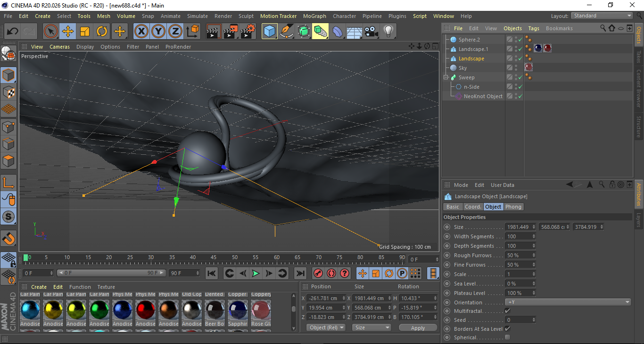Image resolution: width=644 pixels, height=344 pixels.
Task: Open the material Create menu
Action: [x=39, y=287]
